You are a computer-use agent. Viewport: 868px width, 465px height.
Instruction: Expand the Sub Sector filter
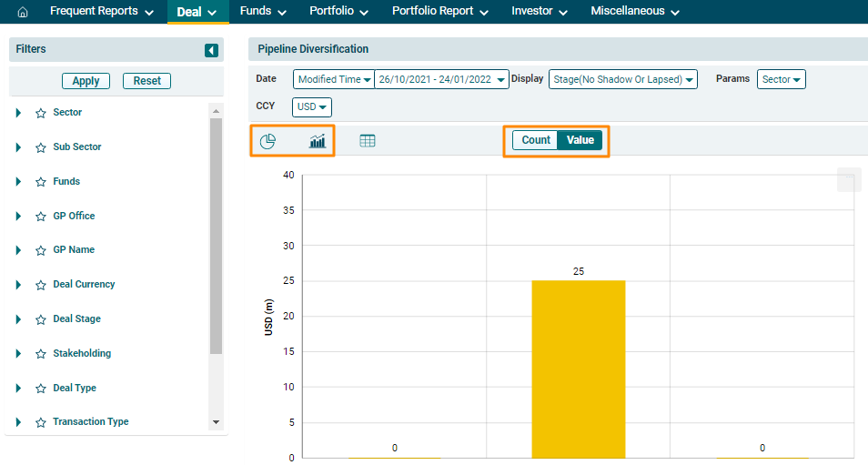pyautogui.click(x=18, y=147)
